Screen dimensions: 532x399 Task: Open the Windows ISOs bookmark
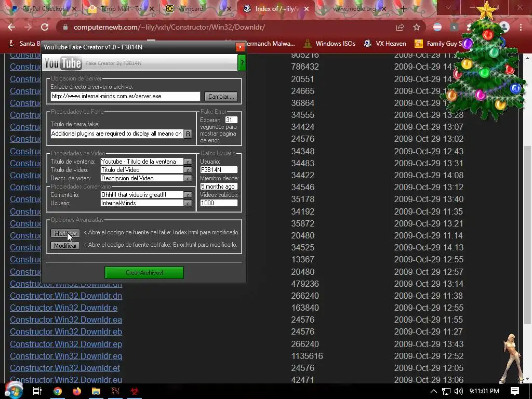point(329,44)
